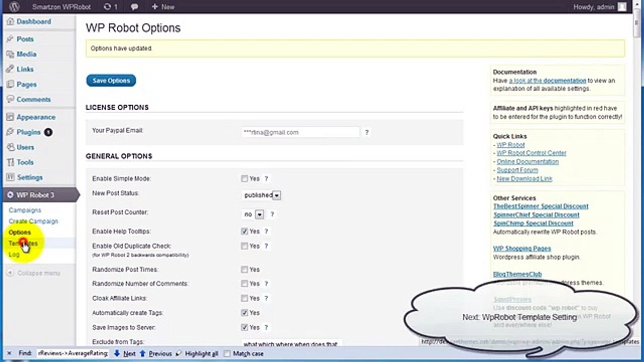Viewport: 644px width, 362px height.
Task: Open SpinnerChief Special Discount link
Action: tap(536, 215)
